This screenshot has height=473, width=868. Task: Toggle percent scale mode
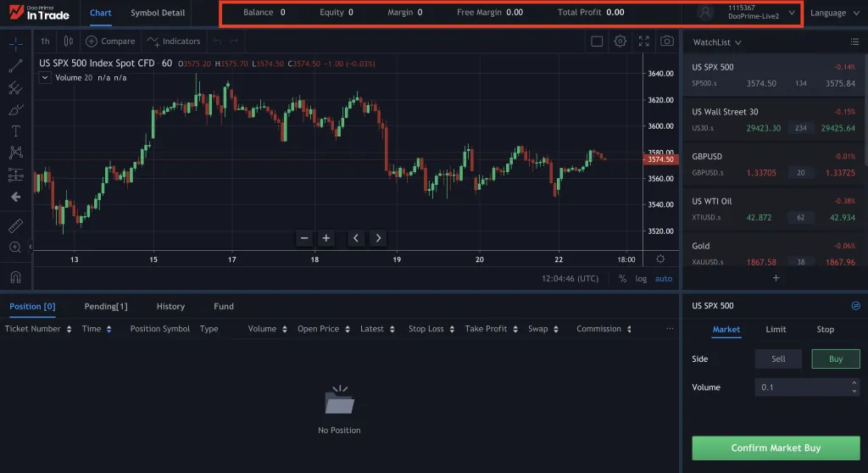pos(623,279)
